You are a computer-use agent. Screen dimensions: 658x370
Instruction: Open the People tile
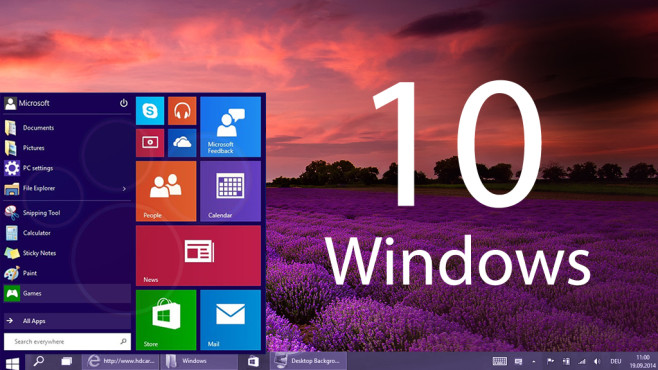(x=166, y=191)
